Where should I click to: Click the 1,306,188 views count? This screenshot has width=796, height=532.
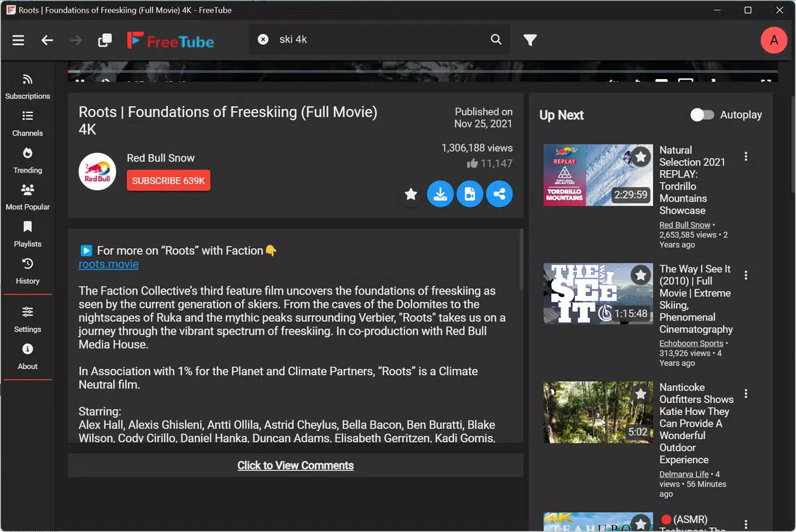(x=477, y=148)
